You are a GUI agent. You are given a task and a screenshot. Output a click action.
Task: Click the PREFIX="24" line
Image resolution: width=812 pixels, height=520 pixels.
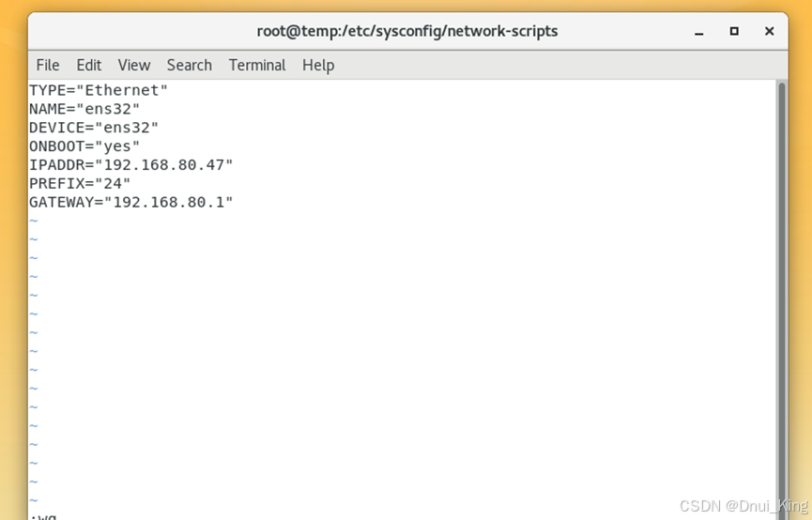click(x=80, y=183)
